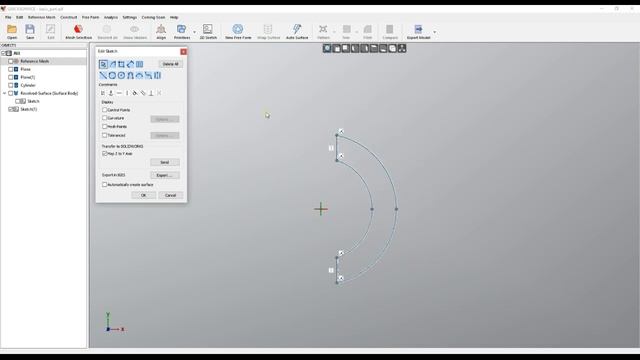Enable the Mesh Points checkbox

[x=104, y=127]
